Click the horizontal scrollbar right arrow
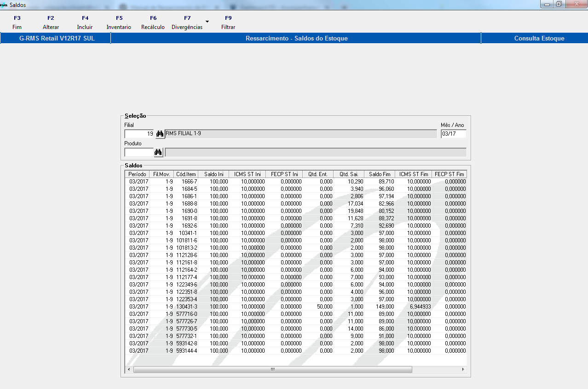The height and width of the screenshot is (389, 588). [x=463, y=369]
